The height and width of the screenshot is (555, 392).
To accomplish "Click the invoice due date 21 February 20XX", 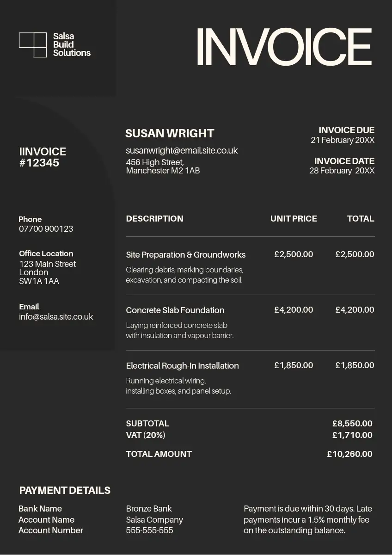I will point(343,140).
